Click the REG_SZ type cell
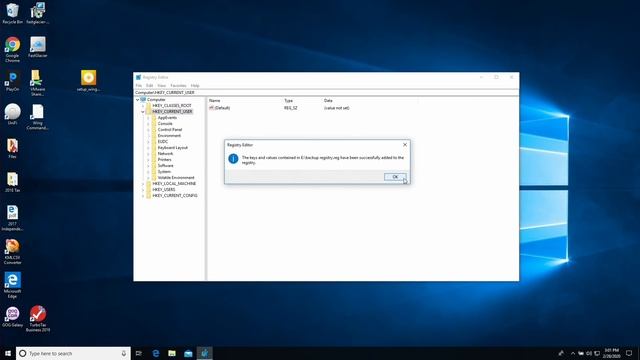The height and width of the screenshot is (360, 640). pyautogui.click(x=291, y=108)
